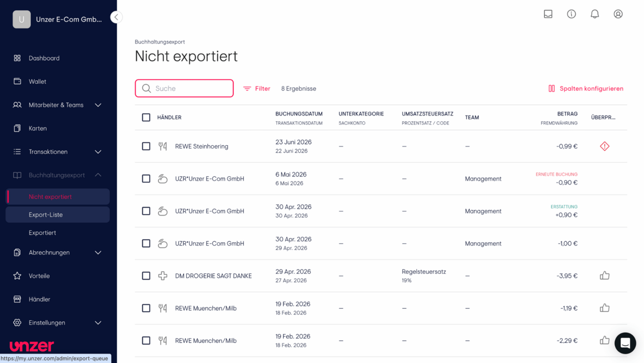This screenshot has height=363, width=644.
Task: Open Nicht exportiert submenu item
Action: point(58,197)
